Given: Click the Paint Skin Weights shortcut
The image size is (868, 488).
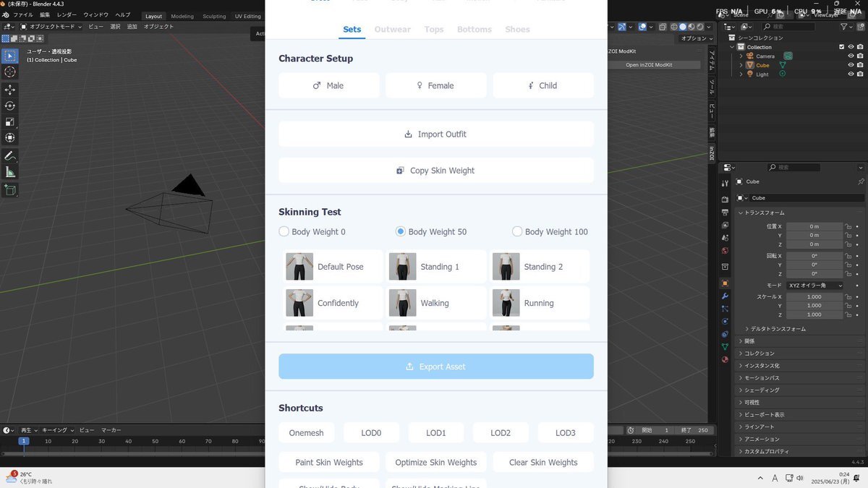Looking at the screenshot, I should pyautogui.click(x=329, y=463).
